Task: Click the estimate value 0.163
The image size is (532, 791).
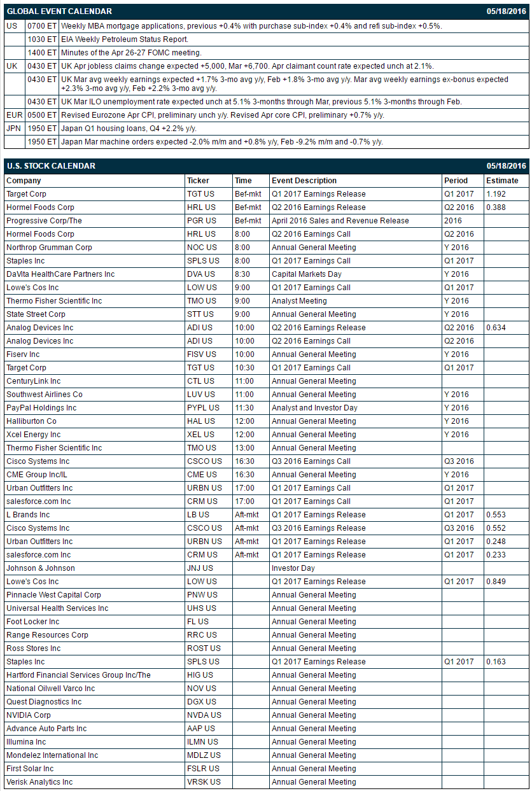Action: [496, 662]
